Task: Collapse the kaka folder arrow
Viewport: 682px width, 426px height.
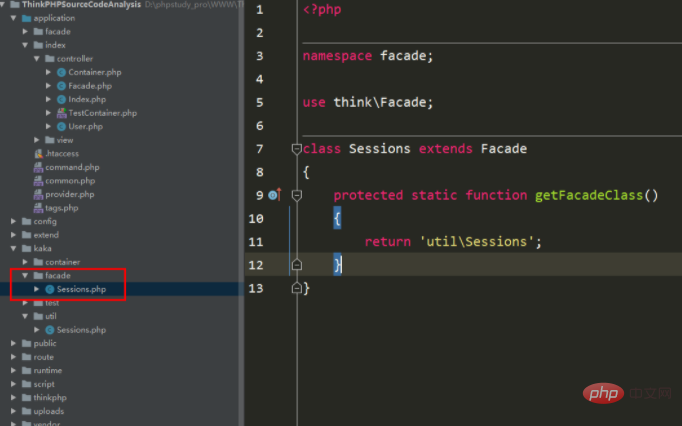Action: 13,248
